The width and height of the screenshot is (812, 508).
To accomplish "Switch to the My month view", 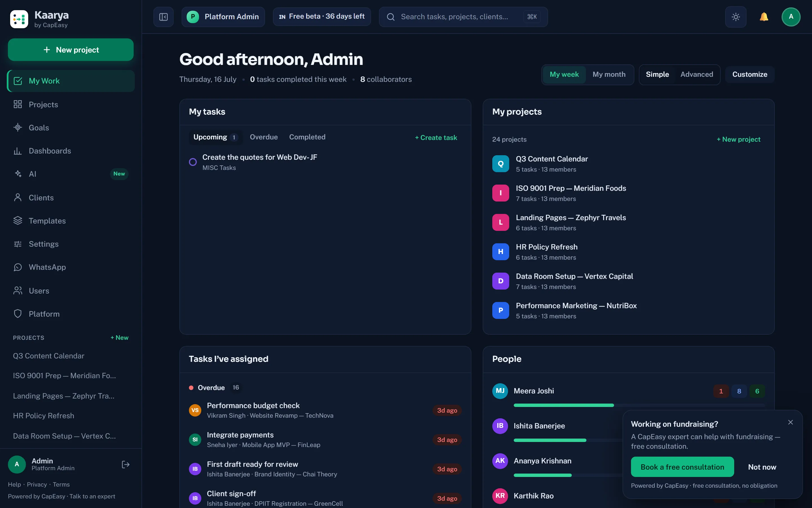I will (609, 74).
